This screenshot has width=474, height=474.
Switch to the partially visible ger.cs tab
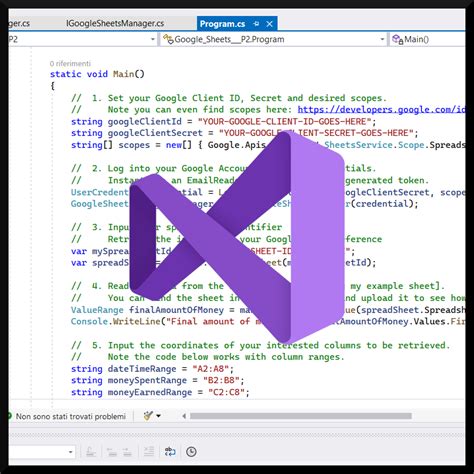(19, 24)
